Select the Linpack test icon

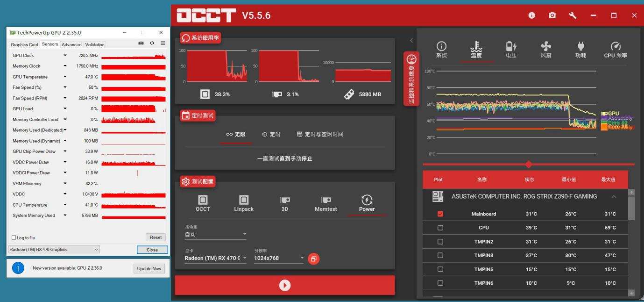click(244, 200)
